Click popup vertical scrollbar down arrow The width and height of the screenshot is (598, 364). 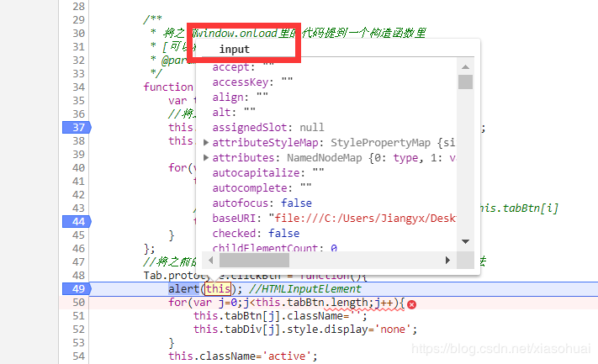click(x=465, y=241)
